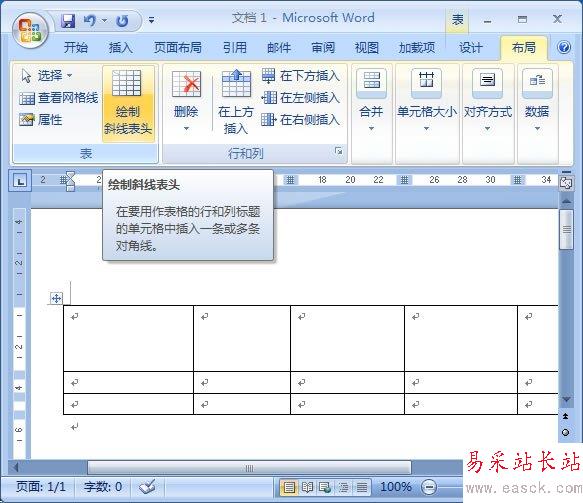Switch to 页面布局 tab

(x=178, y=48)
